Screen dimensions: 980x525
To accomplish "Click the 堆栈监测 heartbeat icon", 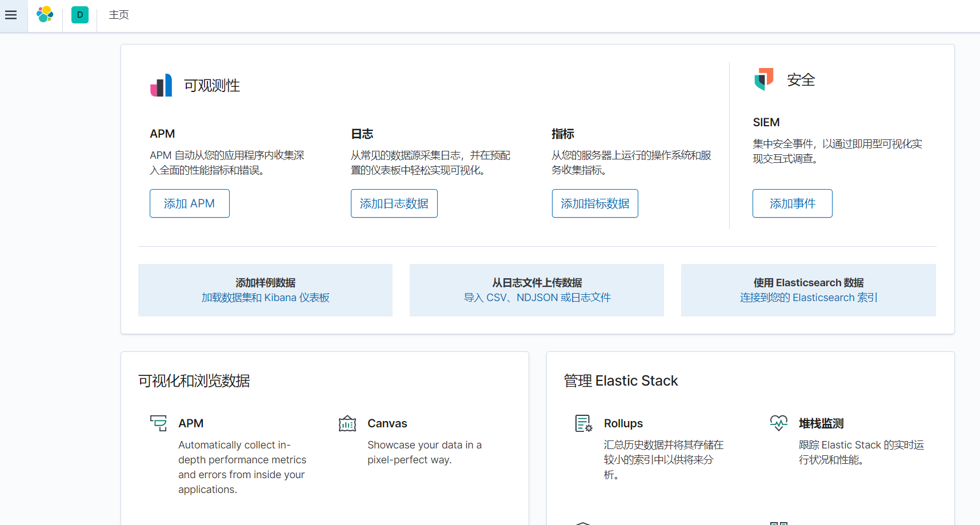I will (779, 423).
